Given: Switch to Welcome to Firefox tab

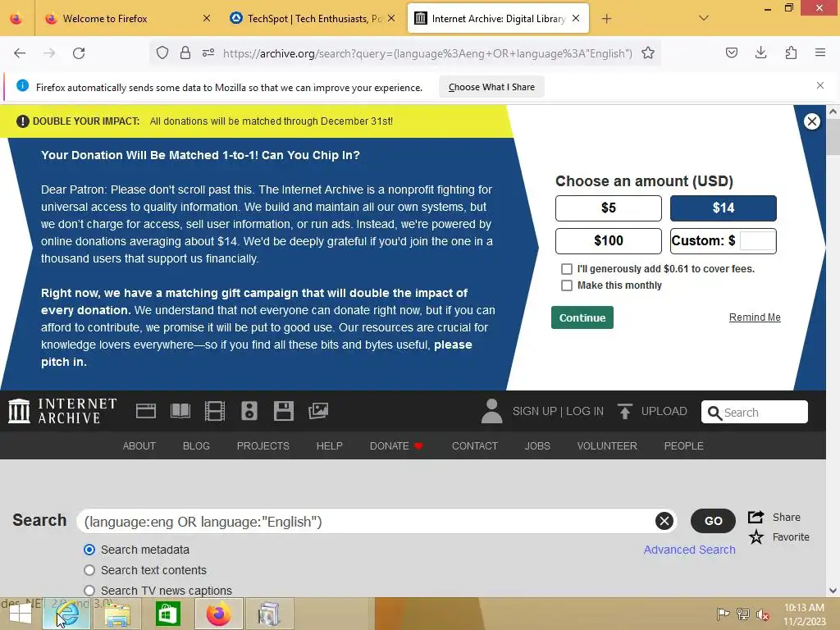Looking at the screenshot, I should (127, 19).
